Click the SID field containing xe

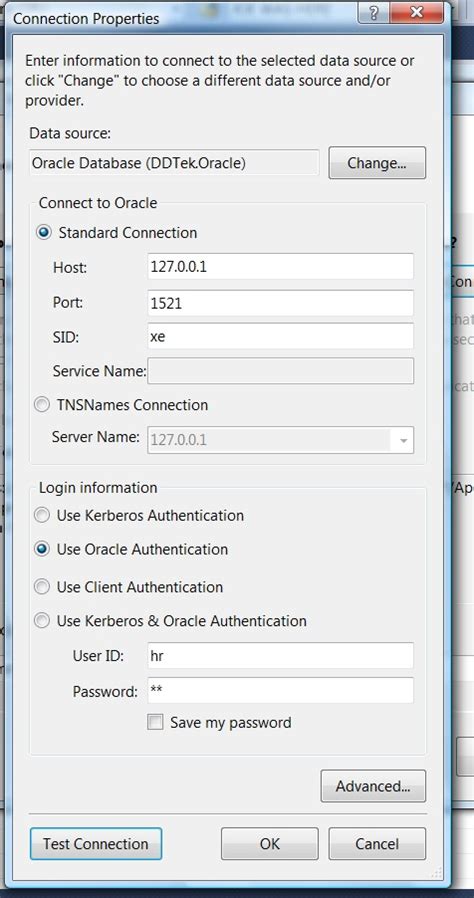coord(280,336)
